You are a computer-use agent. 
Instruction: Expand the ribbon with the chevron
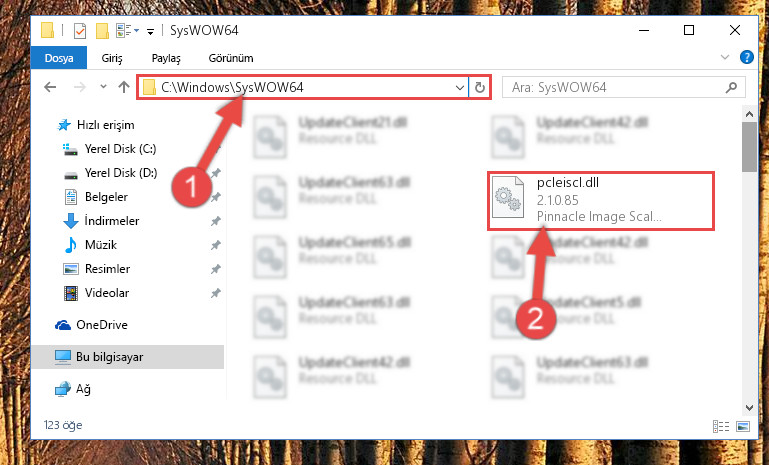point(724,57)
